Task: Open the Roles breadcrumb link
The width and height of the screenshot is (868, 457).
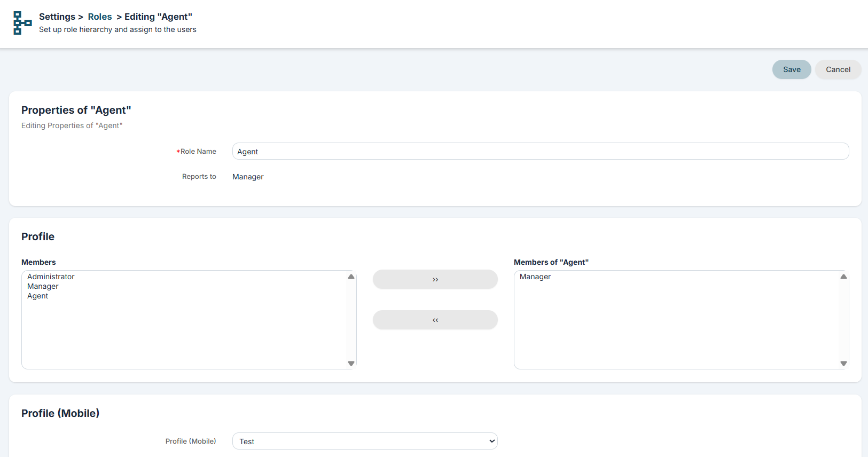Action: [x=100, y=17]
